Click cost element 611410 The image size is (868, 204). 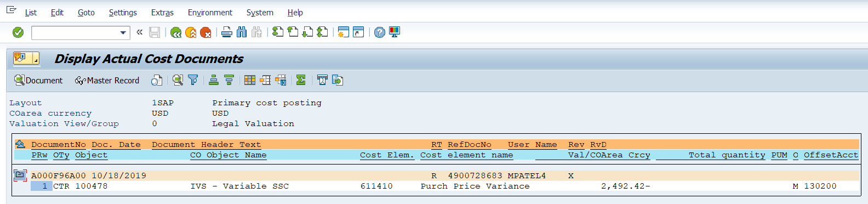tap(376, 186)
